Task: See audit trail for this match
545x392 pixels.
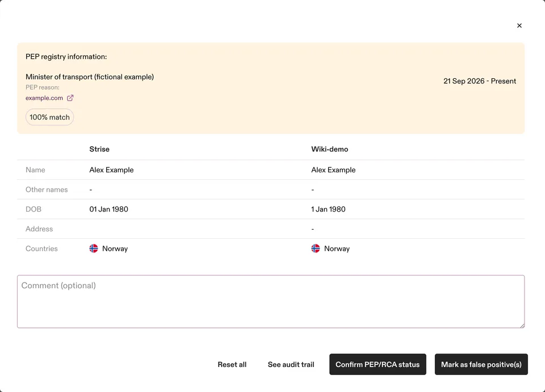Action: click(x=291, y=365)
